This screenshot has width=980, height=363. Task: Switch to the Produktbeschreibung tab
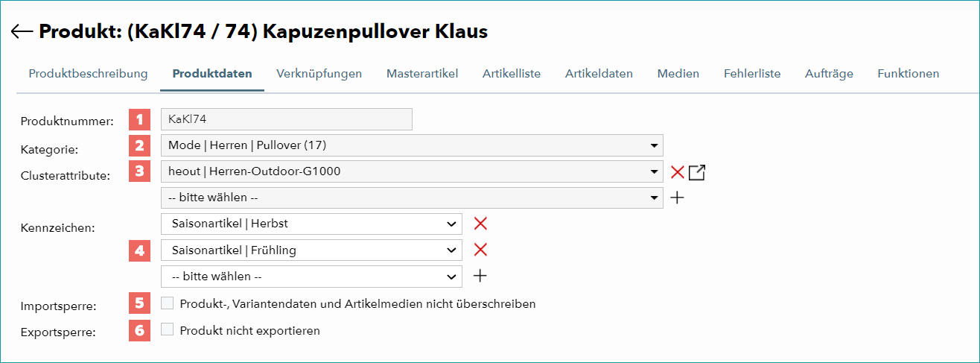tap(88, 74)
